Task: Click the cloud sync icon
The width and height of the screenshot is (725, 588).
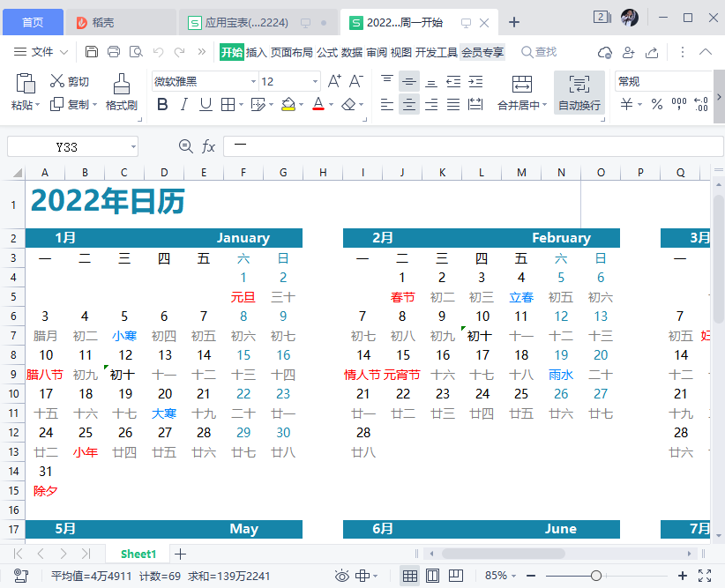Action: (605, 53)
